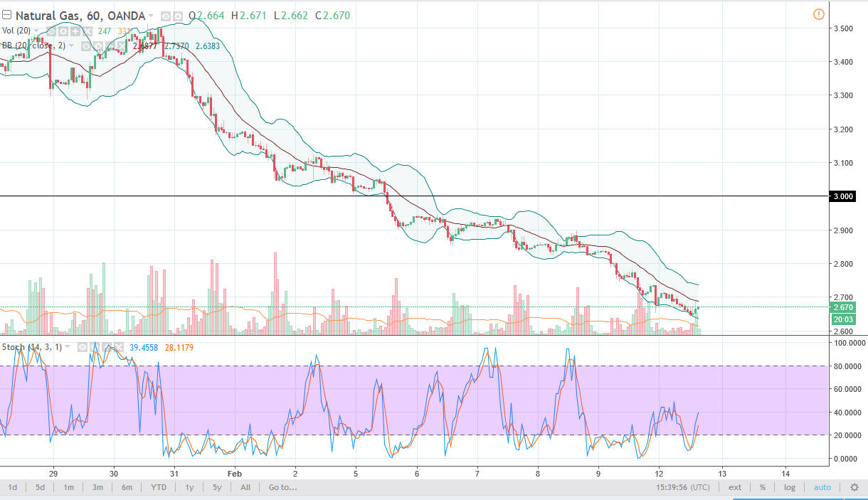Click the Feb date axis label
The height and width of the screenshot is (500, 868).
235,472
